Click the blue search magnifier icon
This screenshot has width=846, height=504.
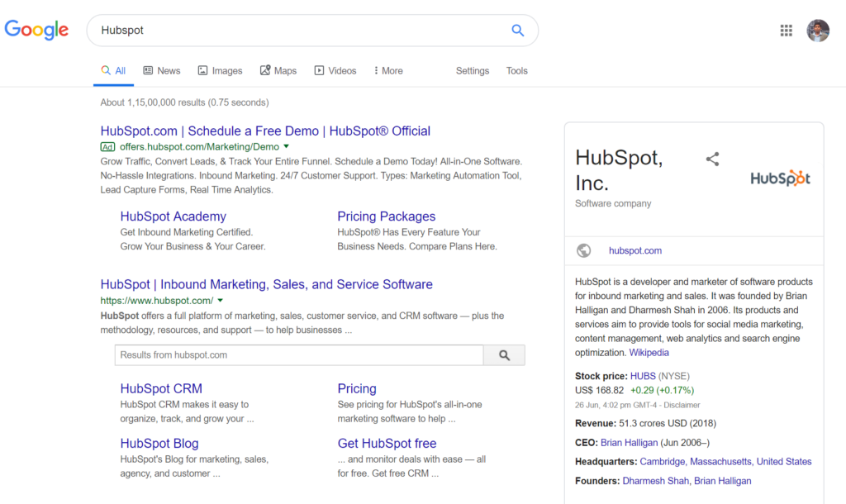pyautogui.click(x=517, y=31)
